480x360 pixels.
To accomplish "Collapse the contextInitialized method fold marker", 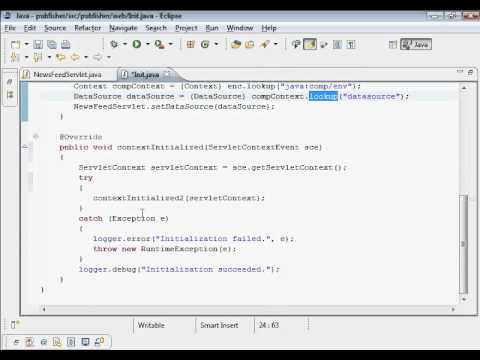I will [x=36, y=136].
